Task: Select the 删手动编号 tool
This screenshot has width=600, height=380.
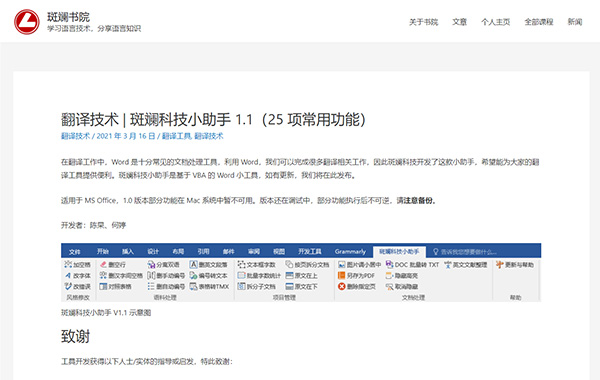Action: point(166,275)
